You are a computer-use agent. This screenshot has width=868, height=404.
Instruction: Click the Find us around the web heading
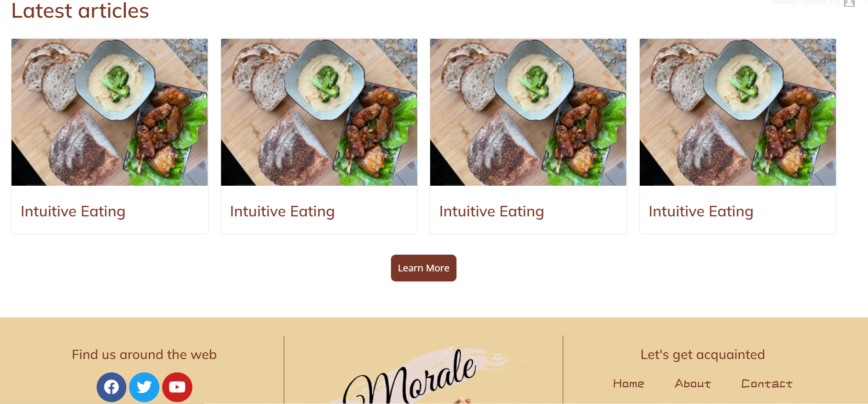tap(144, 355)
